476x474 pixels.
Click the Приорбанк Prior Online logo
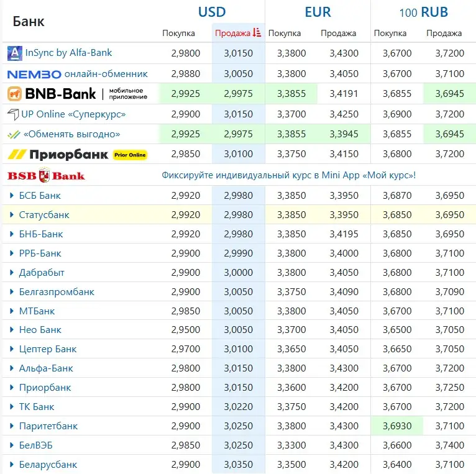[x=77, y=154]
